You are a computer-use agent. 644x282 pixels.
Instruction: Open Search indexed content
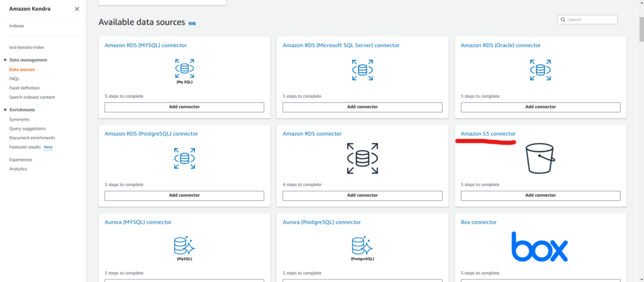coord(32,97)
